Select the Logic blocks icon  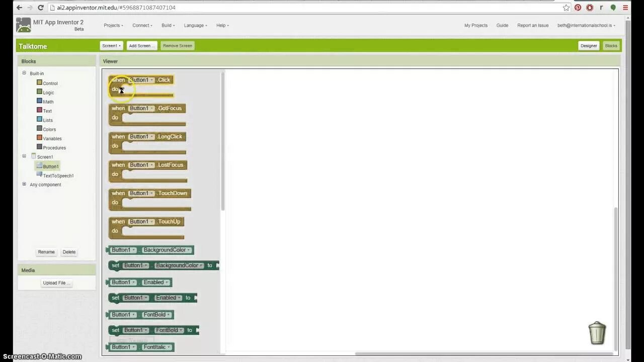point(39,92)
